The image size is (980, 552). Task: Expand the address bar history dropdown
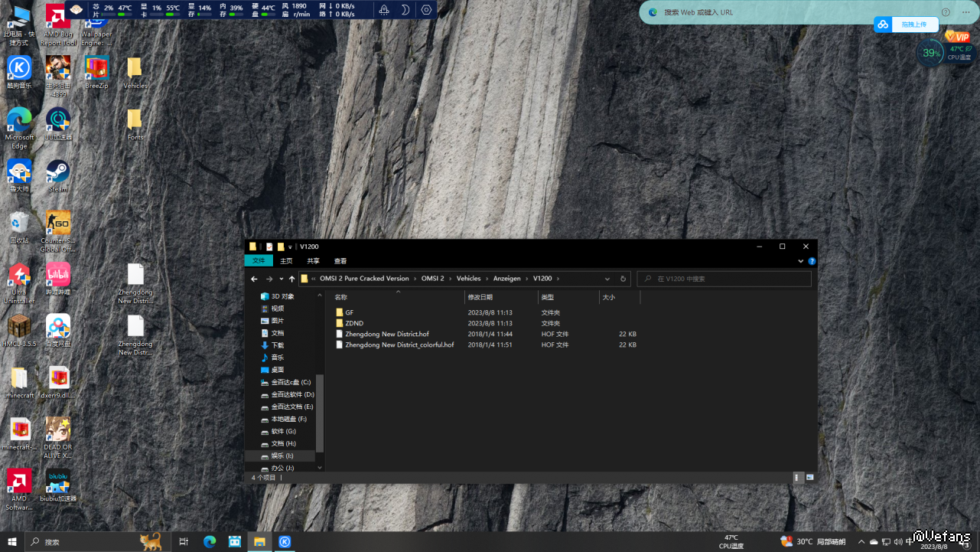(x=607, y=279)
